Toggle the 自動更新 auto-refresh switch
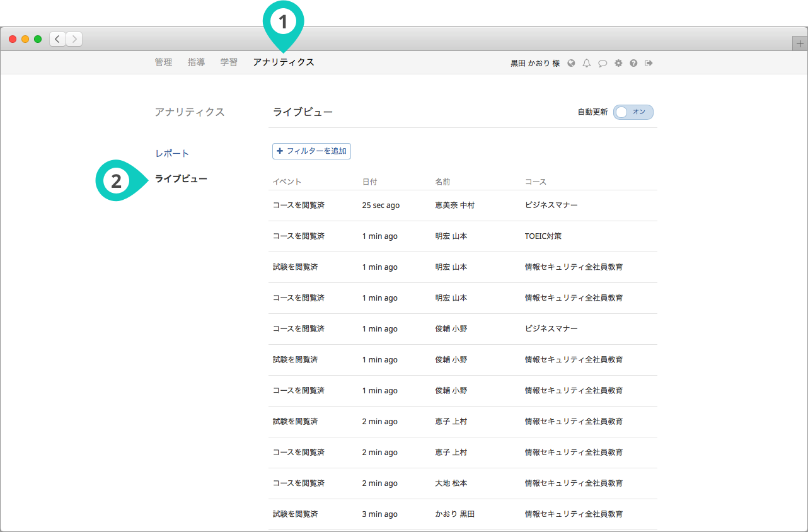Image resolution: width=808 pixels, height=532 pixels. coord(633,112)
